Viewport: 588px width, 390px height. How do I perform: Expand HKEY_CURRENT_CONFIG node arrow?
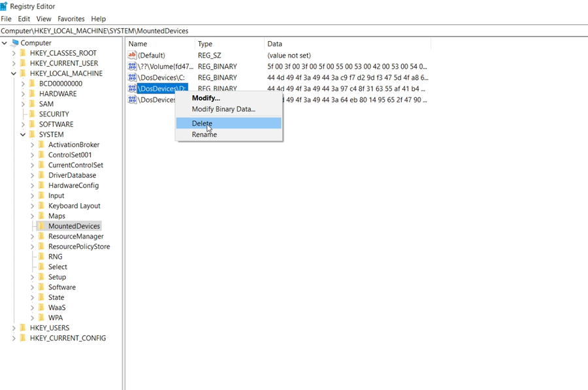(x=14, y=338)
